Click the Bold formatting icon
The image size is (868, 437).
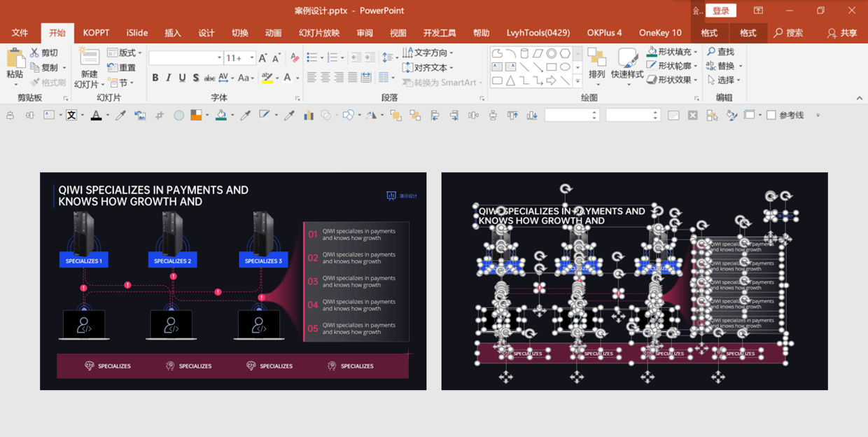click(155, 78)
